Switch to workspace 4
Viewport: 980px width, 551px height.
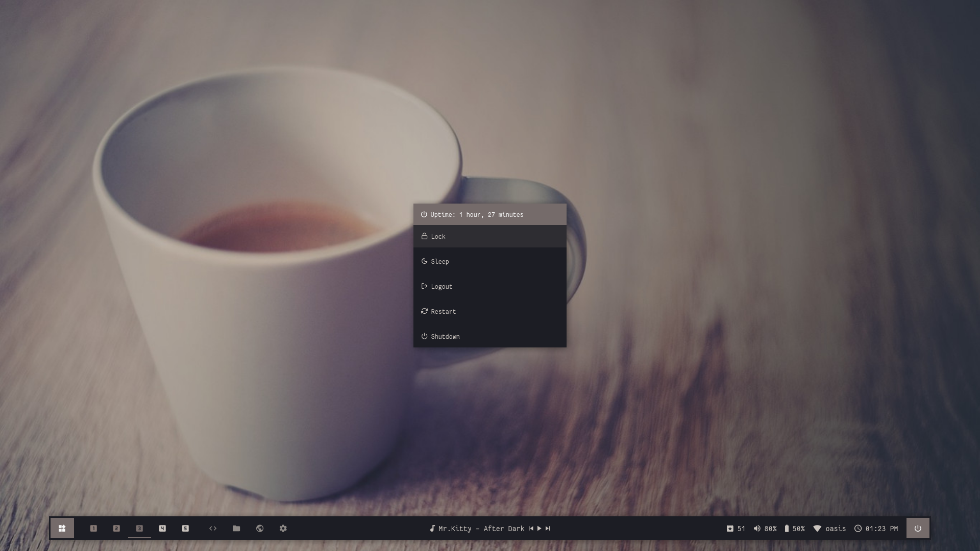(x=162, y=529)
